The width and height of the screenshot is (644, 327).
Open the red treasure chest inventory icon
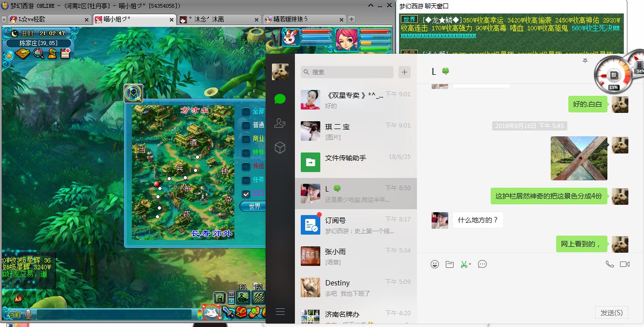[x=241, y=312]
